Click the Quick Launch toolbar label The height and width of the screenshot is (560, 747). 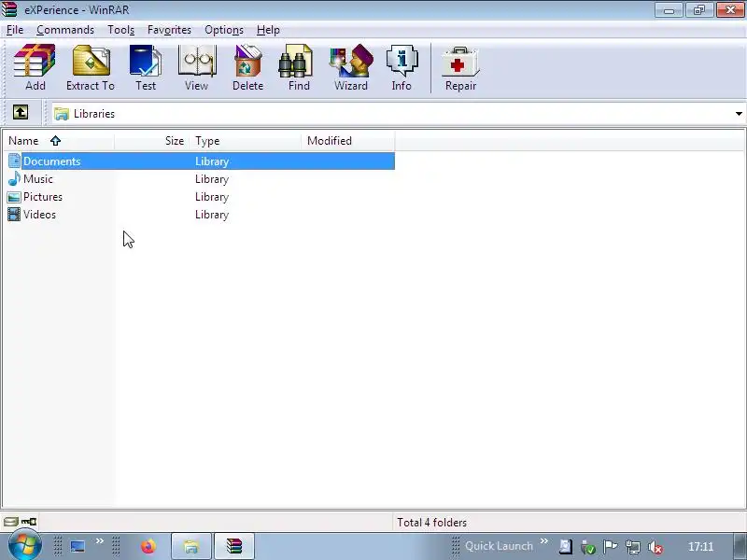coord(499,546)
